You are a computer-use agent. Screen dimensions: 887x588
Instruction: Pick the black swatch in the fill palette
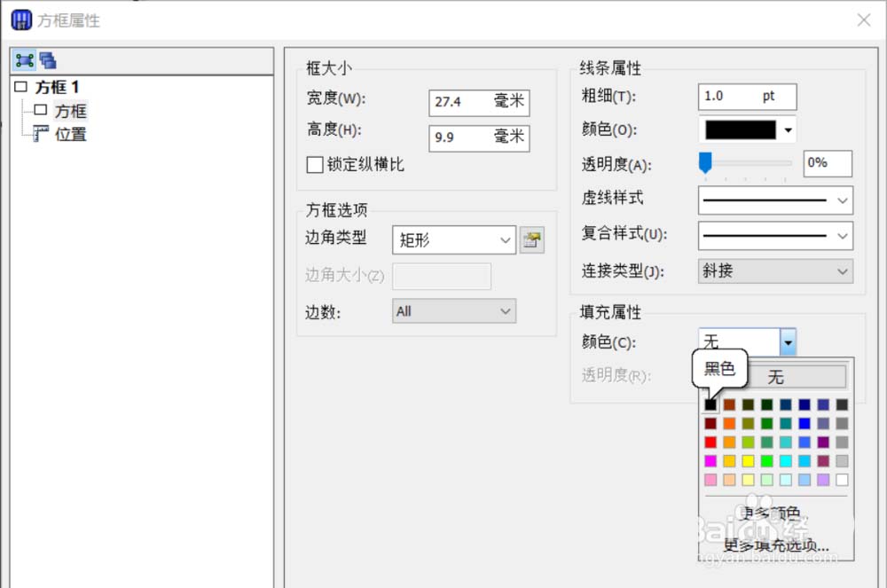pyautogui.click(x=710, y=404)
